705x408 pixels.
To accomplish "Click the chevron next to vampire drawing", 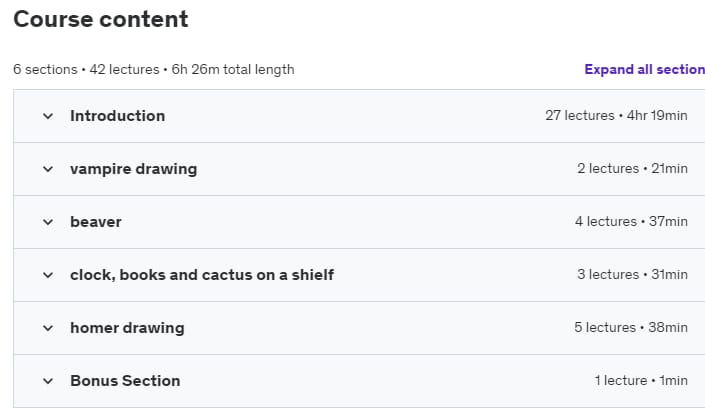I will [x=48, y=169].
